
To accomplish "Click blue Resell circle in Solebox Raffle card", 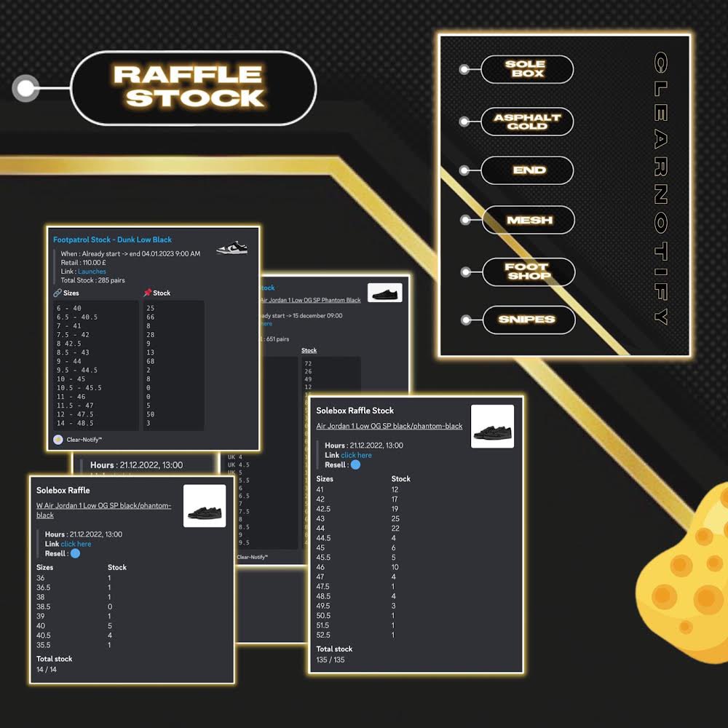I will pyautogui.click(x=75, y=553).
